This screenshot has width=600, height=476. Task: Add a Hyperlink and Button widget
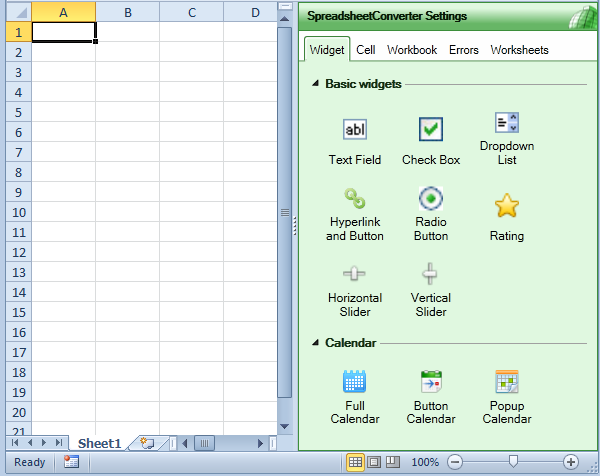[355, 215]
